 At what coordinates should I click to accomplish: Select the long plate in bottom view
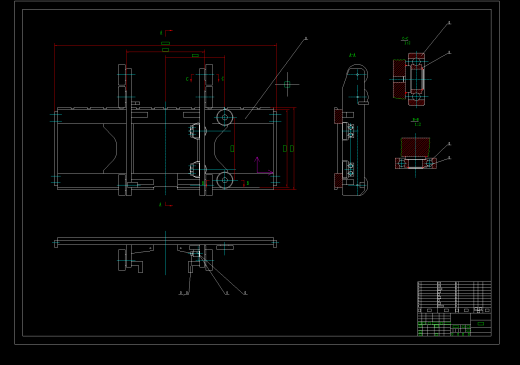(x=166, y=241)
